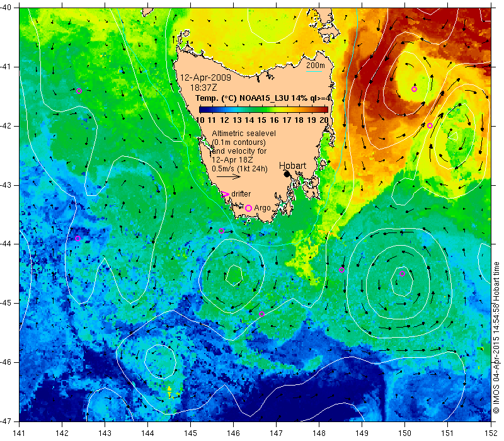Click latitude axis label '-40'

point(6,8)
